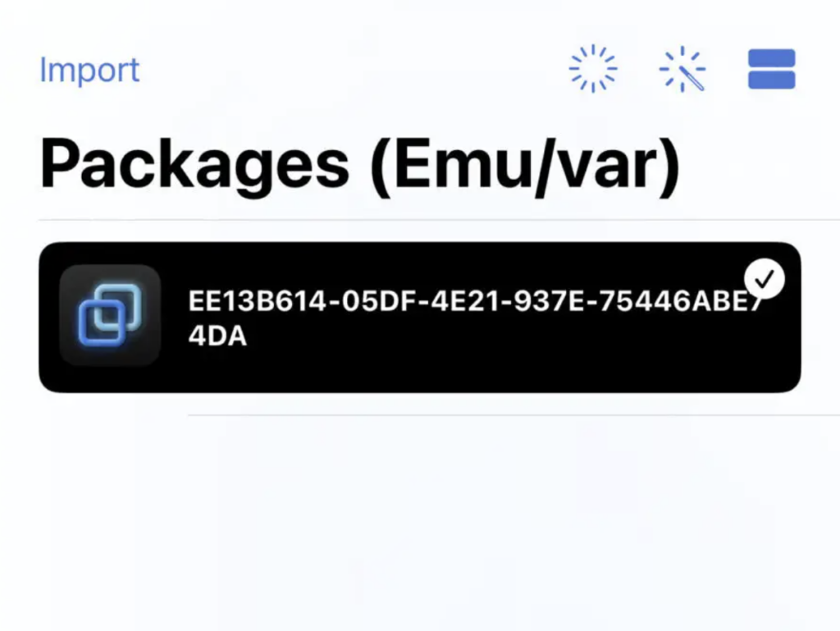Viewport: 840px width, 631px height.
Task: Activate the sparkle wand tool in header
Action: coord(682,69)
